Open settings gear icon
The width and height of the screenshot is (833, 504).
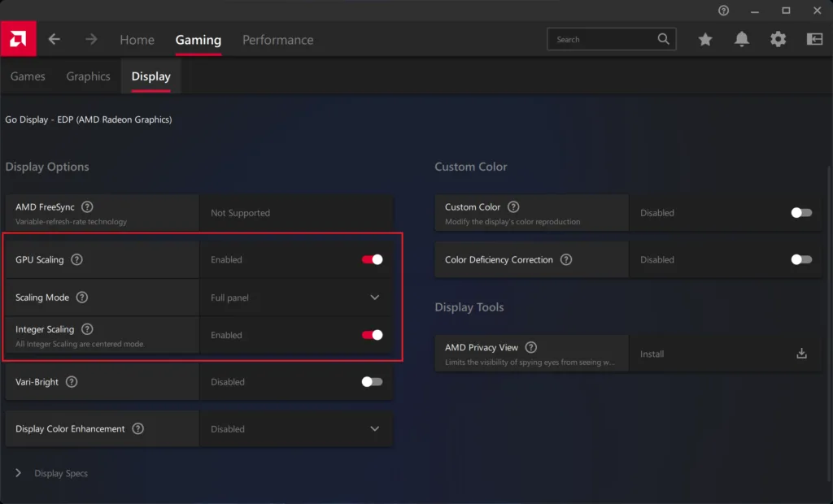pos(778,39)
